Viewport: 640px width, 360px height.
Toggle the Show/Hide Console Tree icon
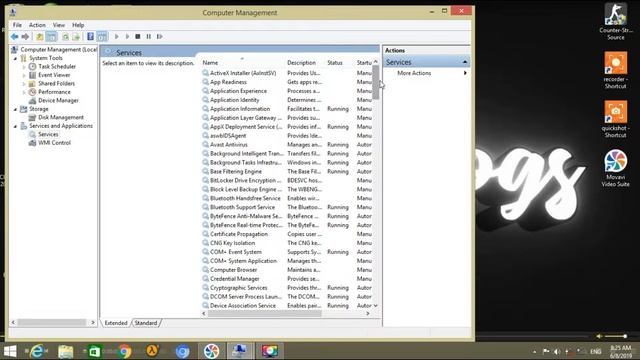pos(51,37)
